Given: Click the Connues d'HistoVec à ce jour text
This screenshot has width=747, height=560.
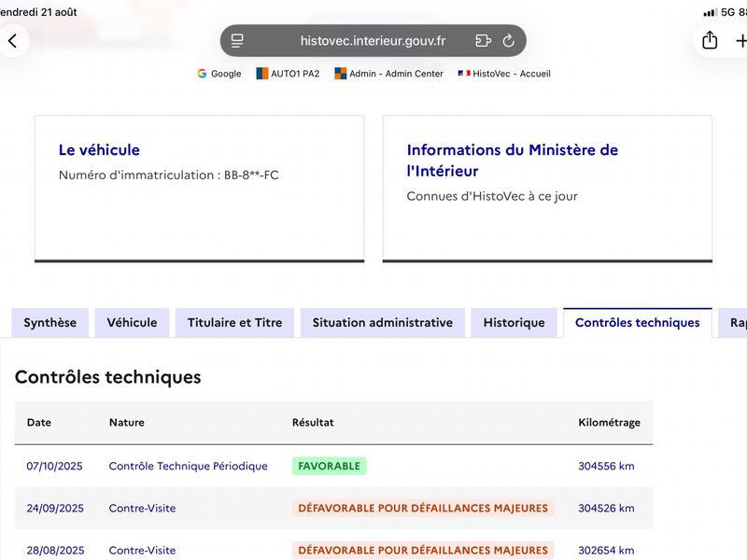Looking at the screenshot, I should (492, 196).
